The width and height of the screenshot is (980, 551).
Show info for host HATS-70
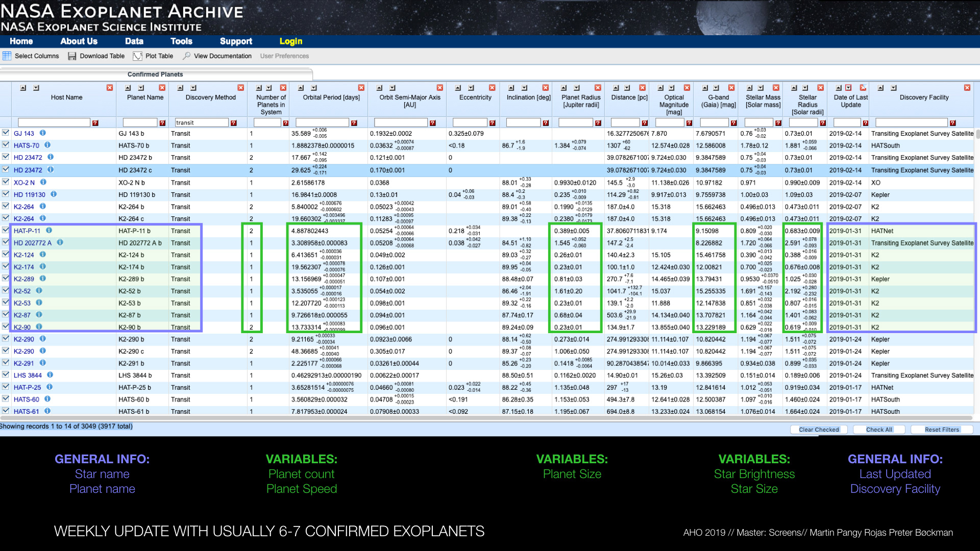pyautogui.click(x=47, y=145)
